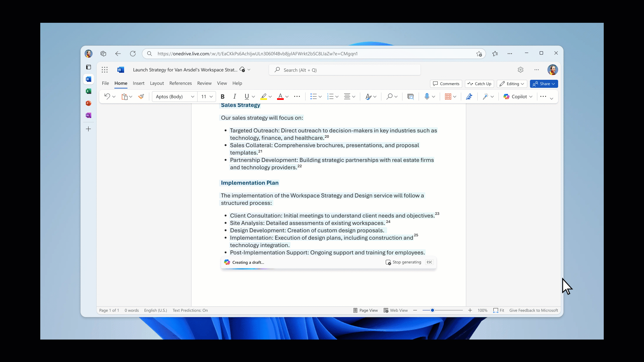Apply bulleted list formatting
This screenshot has height=362, width=644.
pyautogui.click(x=313, y=97)
